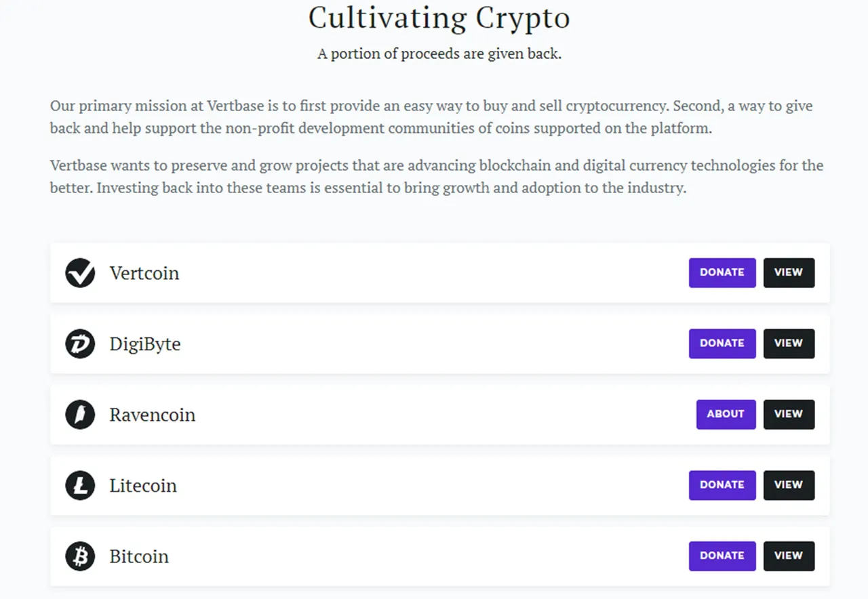Select the Ravencoin name label
868x599 pixels.
pos(153,415)
